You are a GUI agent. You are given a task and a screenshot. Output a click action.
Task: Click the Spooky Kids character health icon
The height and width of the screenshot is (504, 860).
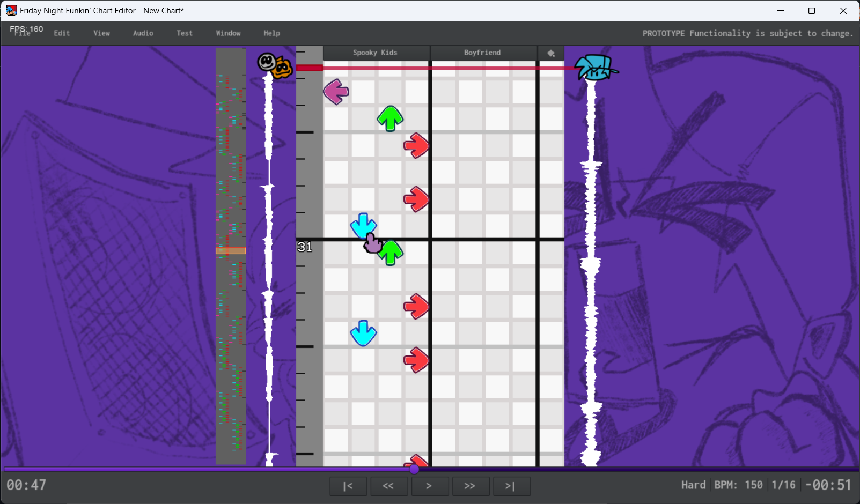pos(275,65)
